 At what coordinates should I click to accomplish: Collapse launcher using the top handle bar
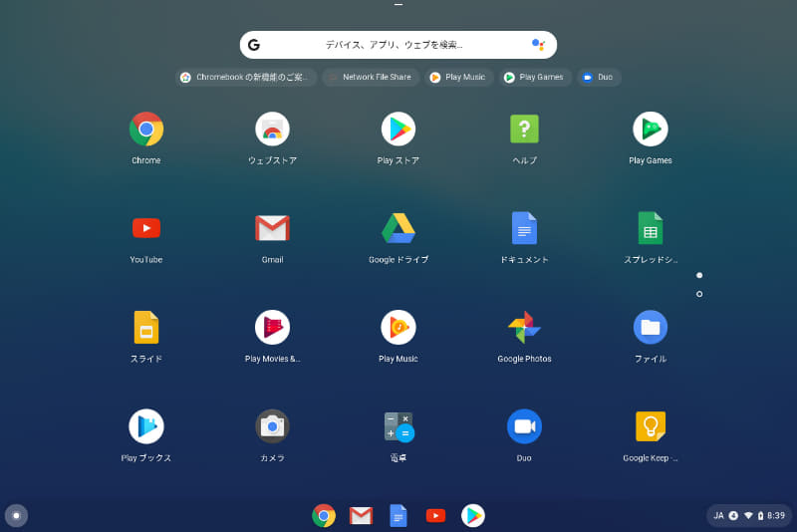398,5
